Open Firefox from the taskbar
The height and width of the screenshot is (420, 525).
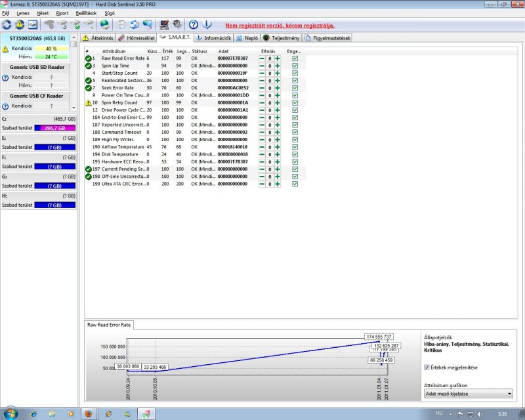click(89, 414)
